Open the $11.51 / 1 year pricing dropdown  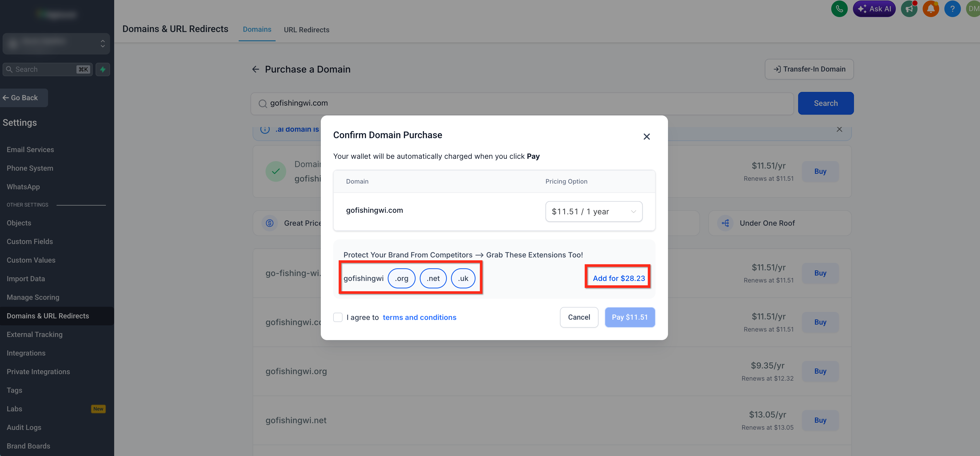point(594,211)
